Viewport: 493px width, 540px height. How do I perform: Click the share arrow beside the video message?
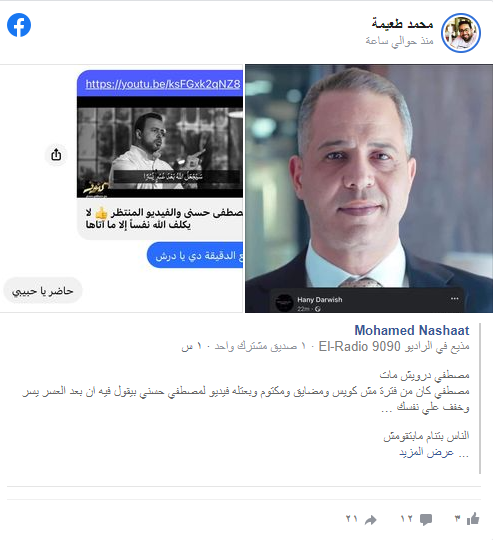pos(56,155)
